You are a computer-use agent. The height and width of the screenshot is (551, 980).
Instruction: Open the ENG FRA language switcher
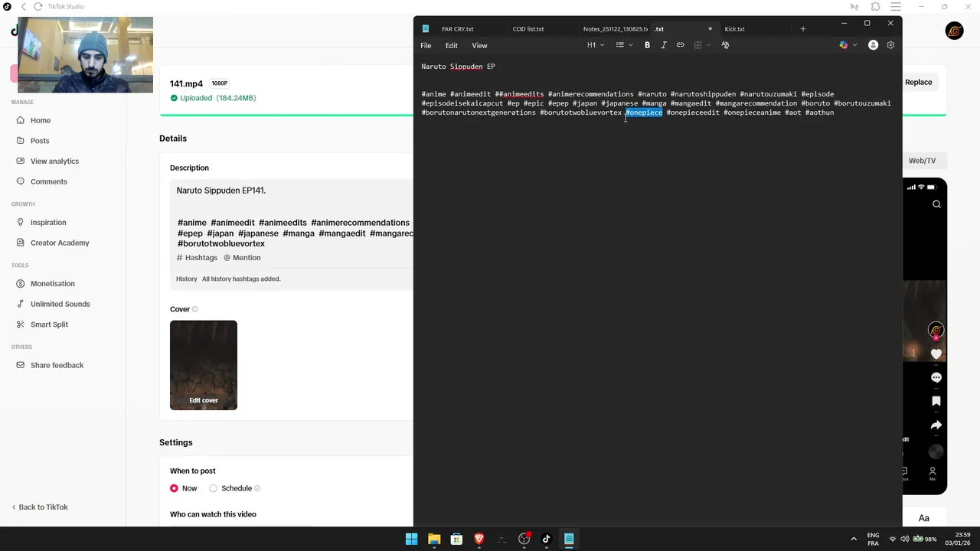tap(873, 539)
